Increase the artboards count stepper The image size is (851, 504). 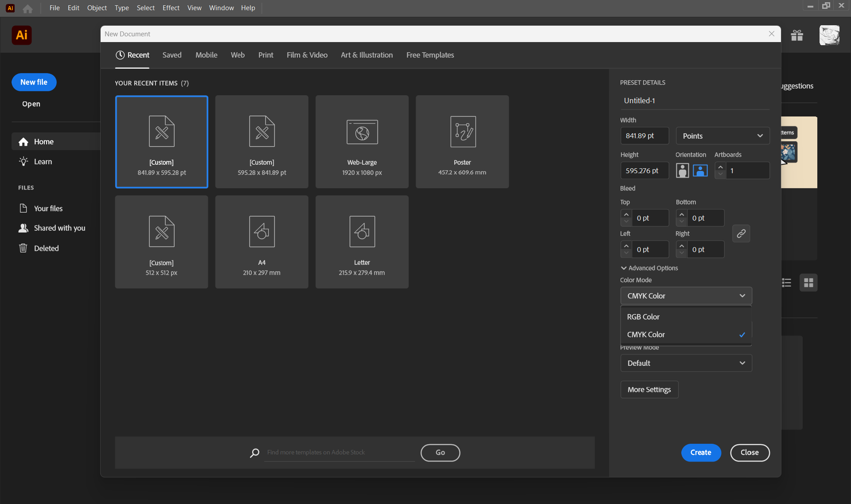tap(721, 167)
